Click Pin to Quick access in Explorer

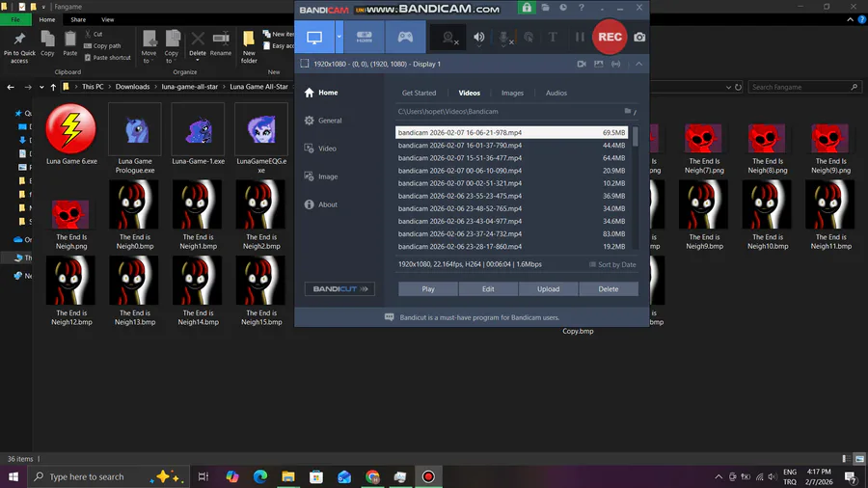(19, 47)
